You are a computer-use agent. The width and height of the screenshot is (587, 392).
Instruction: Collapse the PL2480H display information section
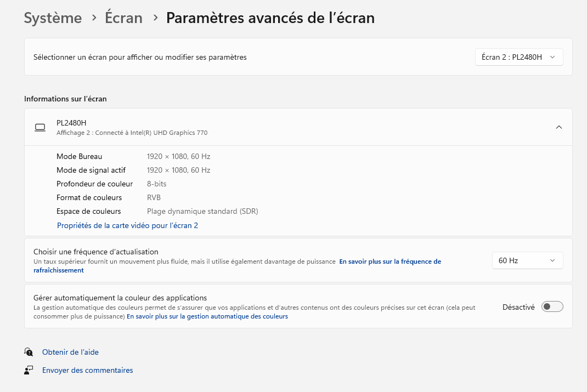(558, 127)
